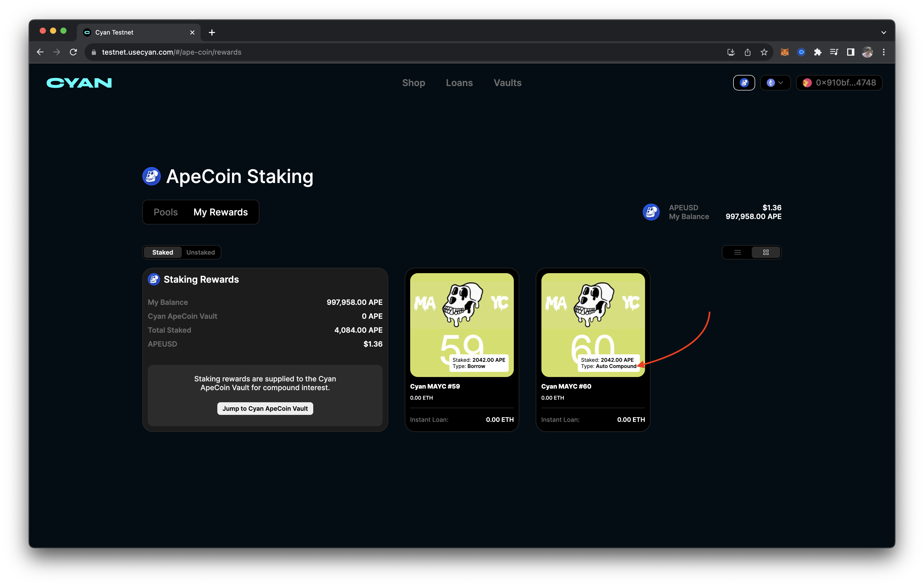Go to the Vaults page
The image size is (924, 586).
pos(507,83)
